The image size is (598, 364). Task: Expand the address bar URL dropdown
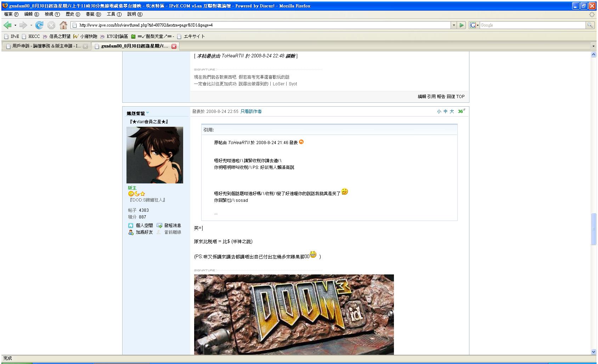coord(454,25)
